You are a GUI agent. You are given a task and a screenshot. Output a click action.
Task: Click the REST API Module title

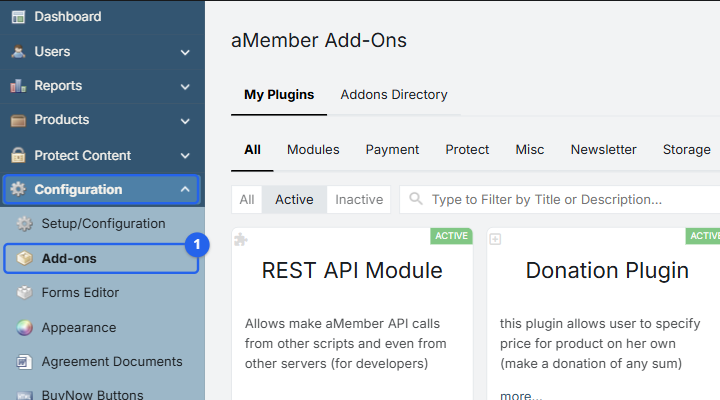tap(352, 270)
